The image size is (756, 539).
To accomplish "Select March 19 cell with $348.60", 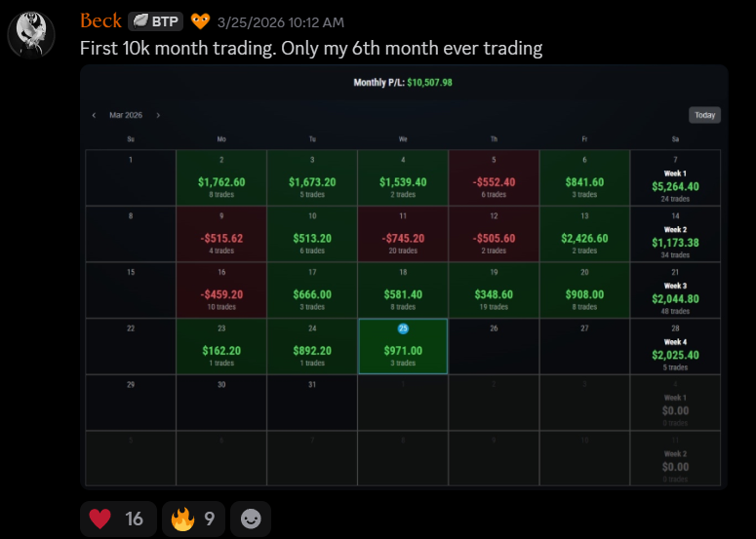I will click(494, 290).
